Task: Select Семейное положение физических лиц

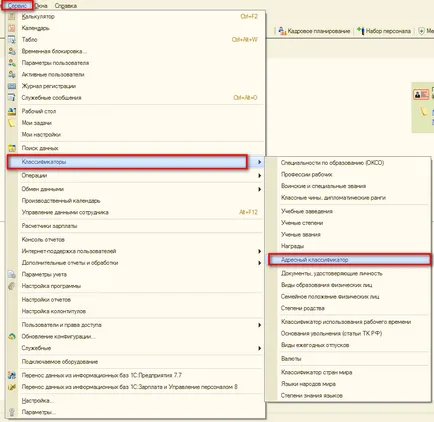Action: [330, 297]
